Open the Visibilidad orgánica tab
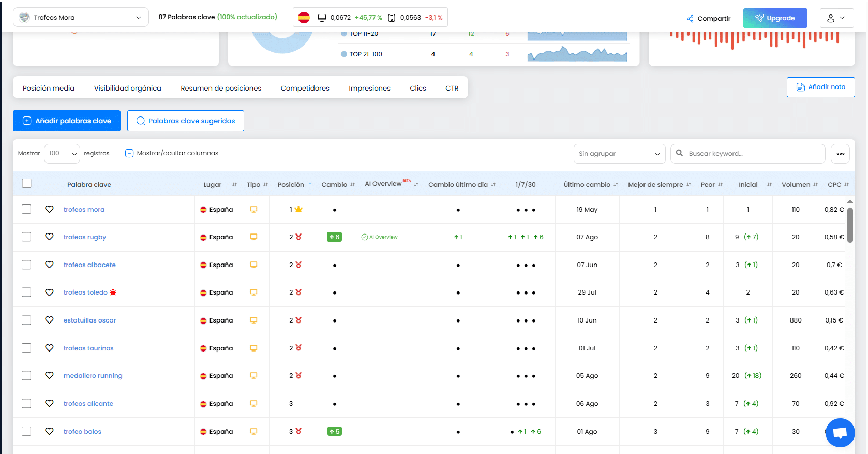 [127, 88]
